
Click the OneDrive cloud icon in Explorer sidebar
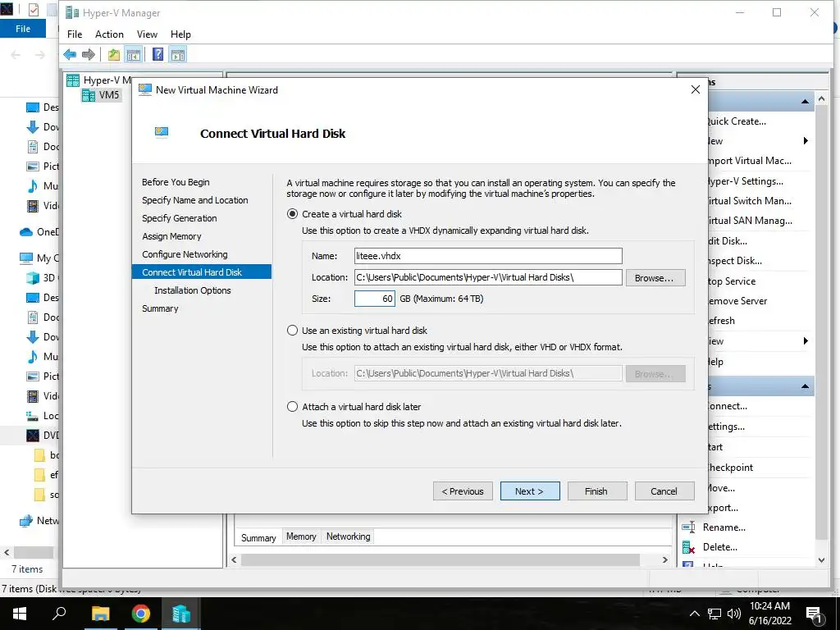[26, 232]
